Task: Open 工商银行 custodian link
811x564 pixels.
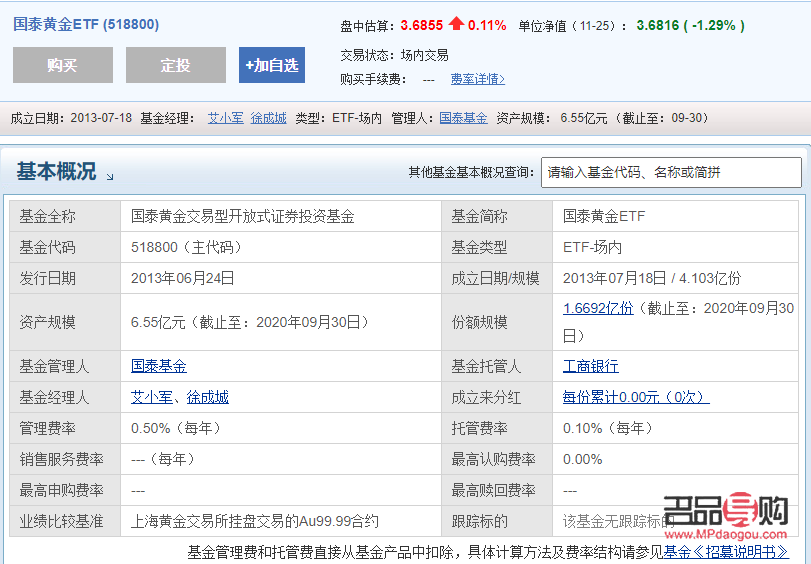Action: tap(591, 366)
